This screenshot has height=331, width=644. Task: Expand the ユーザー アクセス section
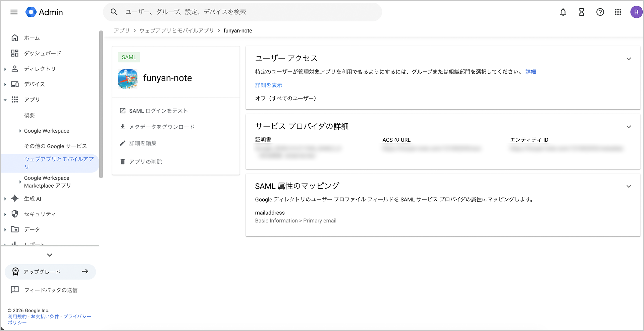pos(629,59)
